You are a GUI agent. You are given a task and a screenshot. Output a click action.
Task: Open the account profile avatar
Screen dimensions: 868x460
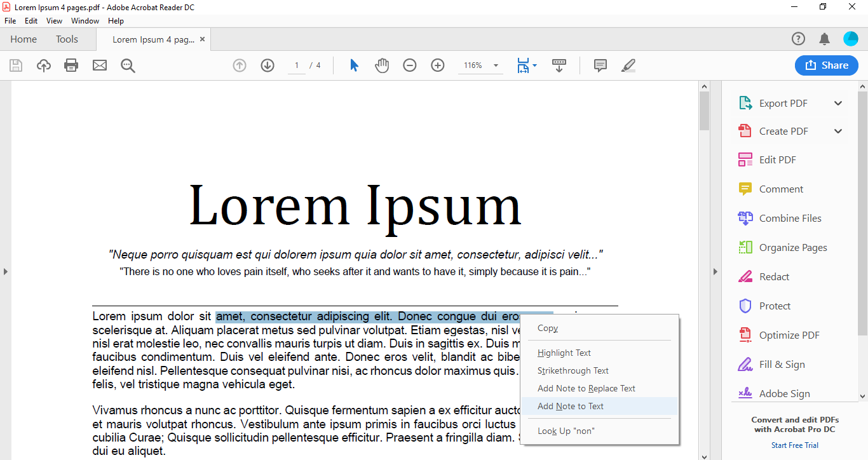click(851, 39)
